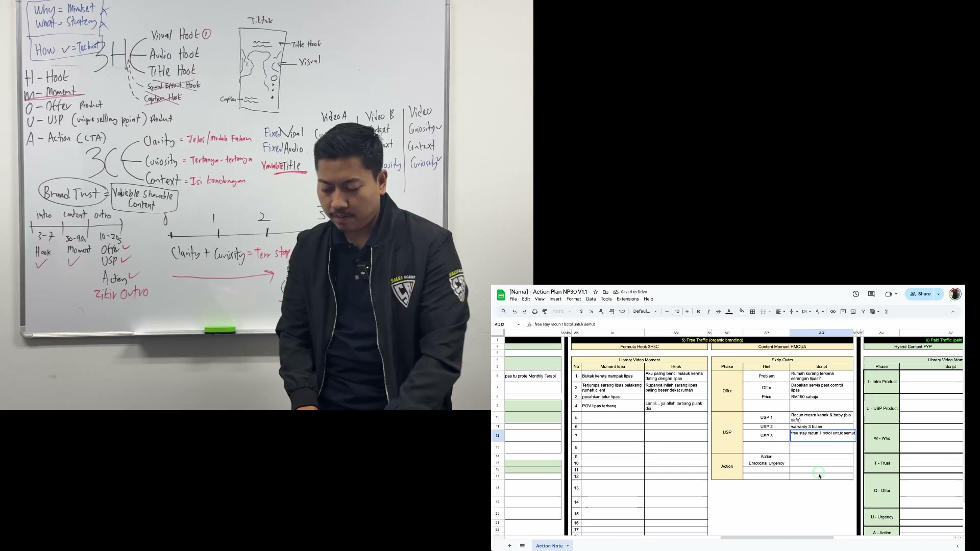The width and height of the screenshot is (980, 551).
Task: Click the Share button
Action: pos(920,294)
